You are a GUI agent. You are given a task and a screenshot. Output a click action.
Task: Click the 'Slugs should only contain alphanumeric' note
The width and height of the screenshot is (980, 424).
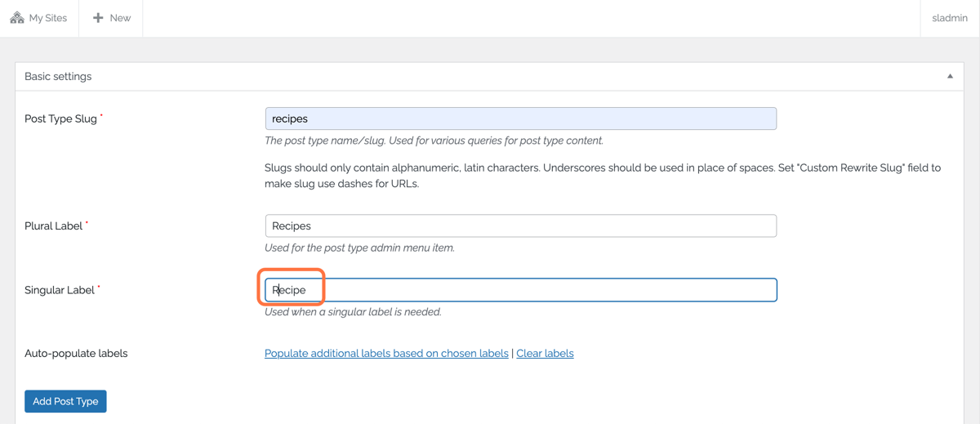603,176
